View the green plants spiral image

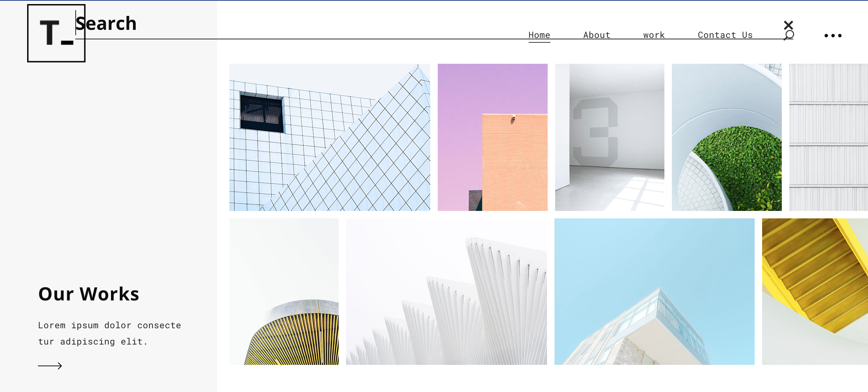(726, 137)
